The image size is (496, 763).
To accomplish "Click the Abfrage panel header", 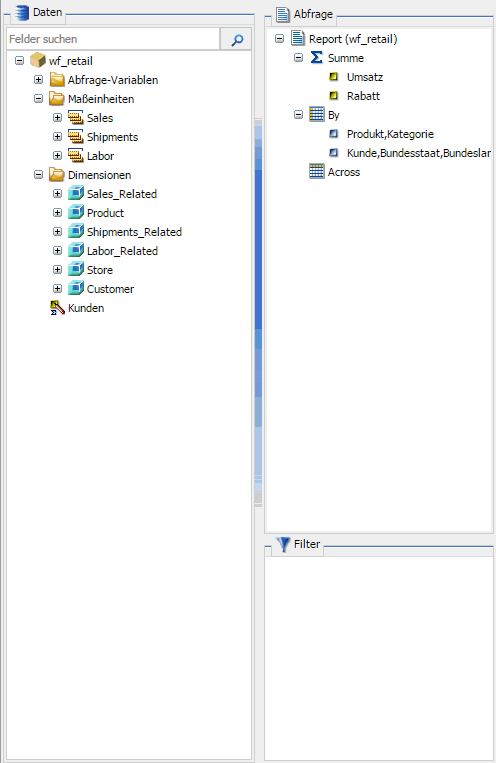I will click(304, 14).
